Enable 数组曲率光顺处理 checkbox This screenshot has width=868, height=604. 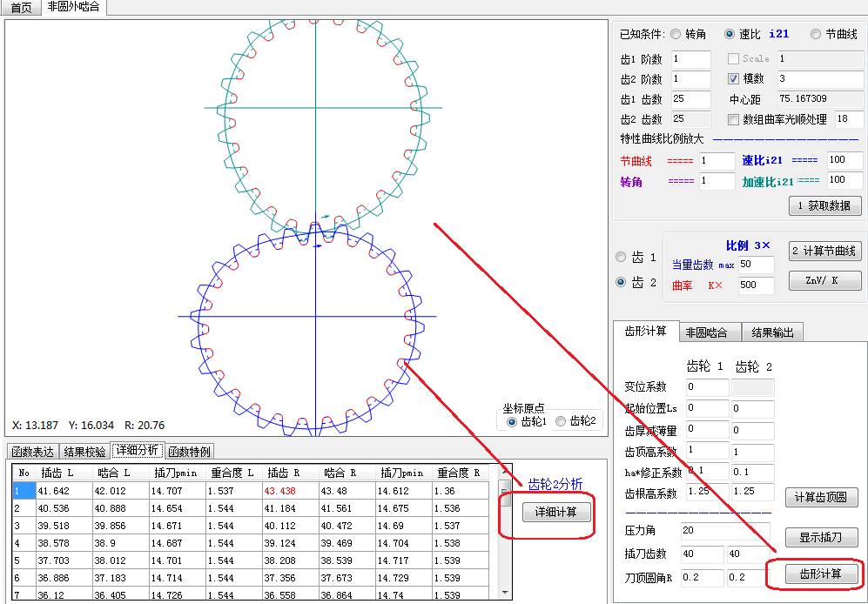point(733,119)
